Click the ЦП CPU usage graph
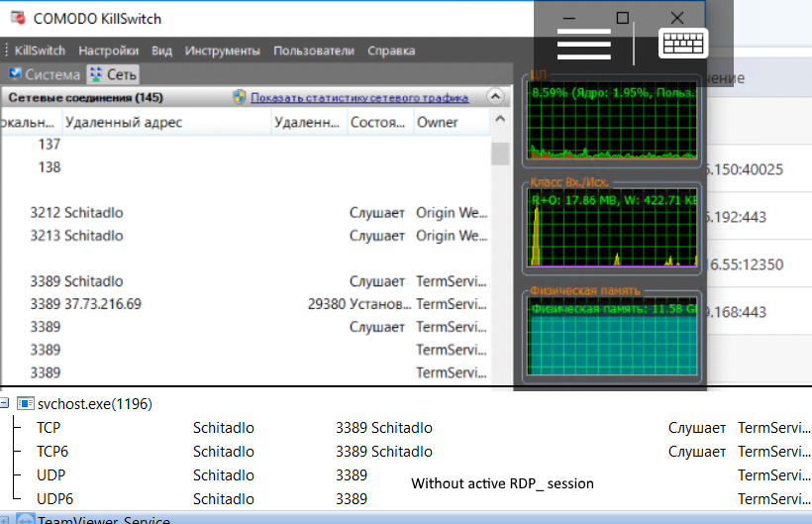This screenshot has height=524, width=812. pos(612,121)
